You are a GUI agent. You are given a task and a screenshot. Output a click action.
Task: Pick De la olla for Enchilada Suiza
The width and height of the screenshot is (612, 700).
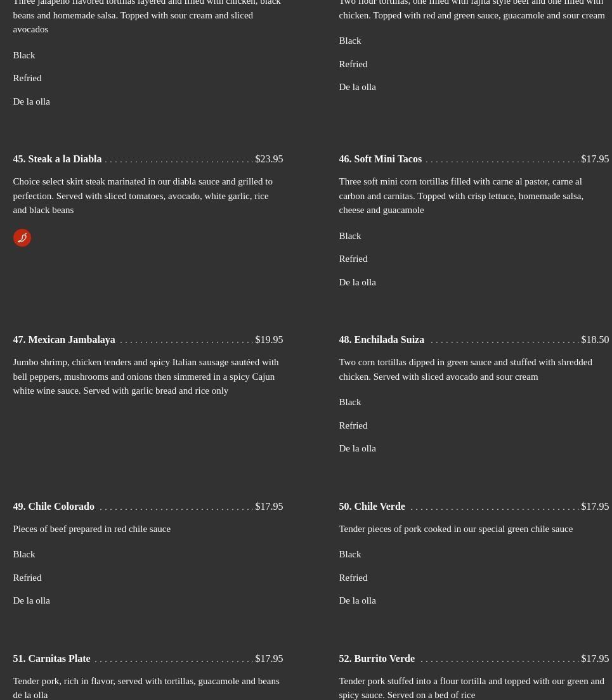(357, 448)
